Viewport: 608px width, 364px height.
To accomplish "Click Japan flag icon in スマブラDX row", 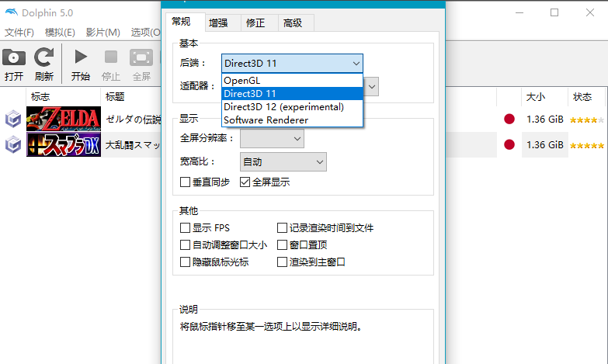I will pyautogui.click(x=509, y=144).
